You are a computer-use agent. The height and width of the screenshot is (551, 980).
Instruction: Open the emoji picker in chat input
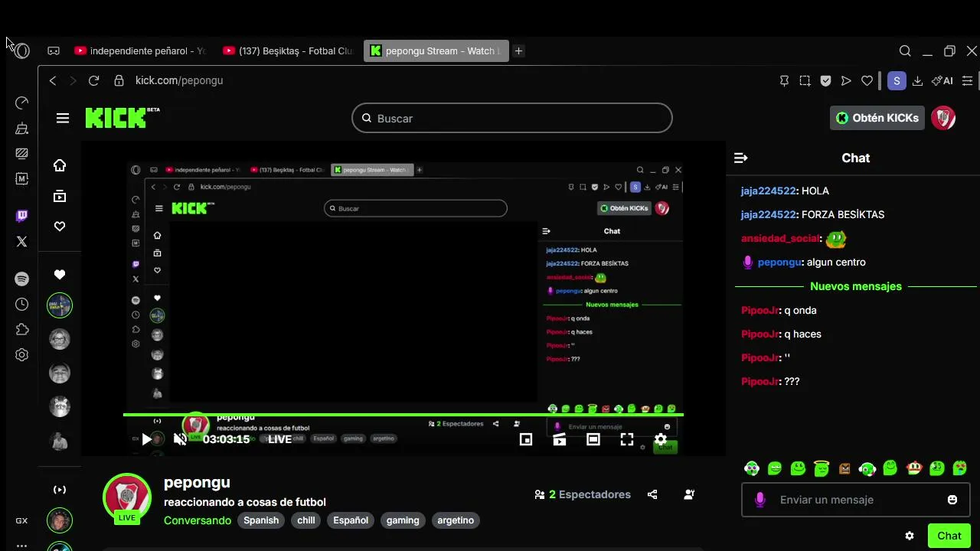(x=952, y=500)
